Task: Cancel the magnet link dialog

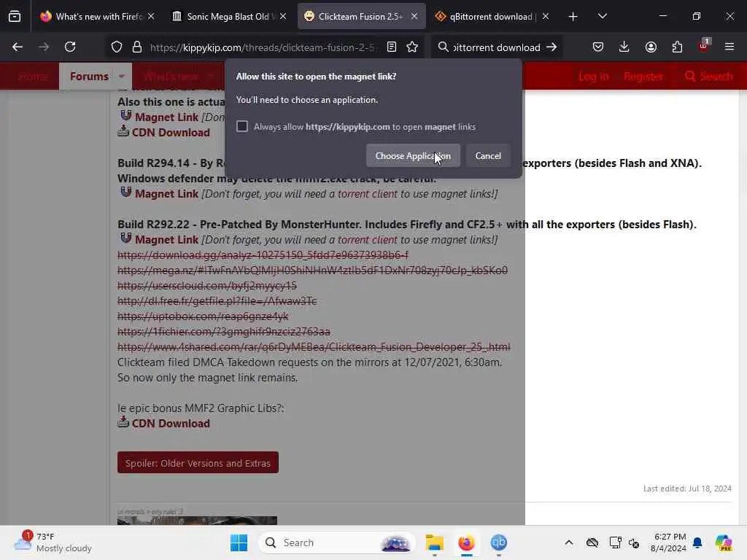Action: click(488, 156)
